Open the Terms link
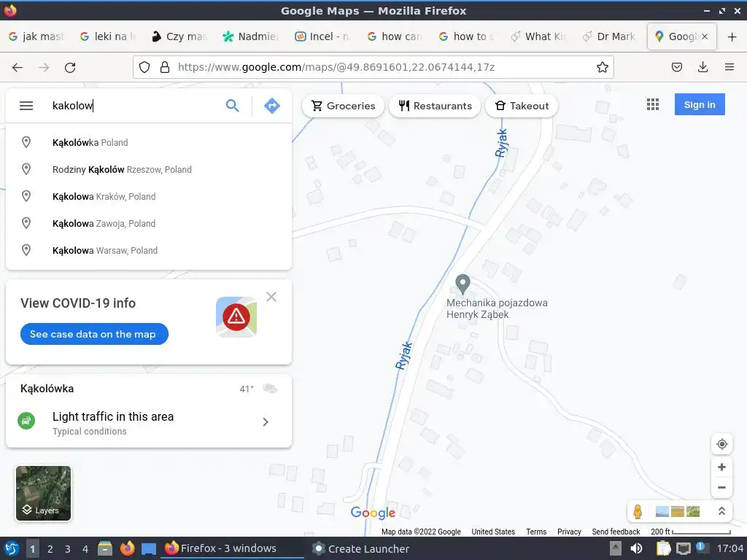747x560 pixels. pos(536,532)
